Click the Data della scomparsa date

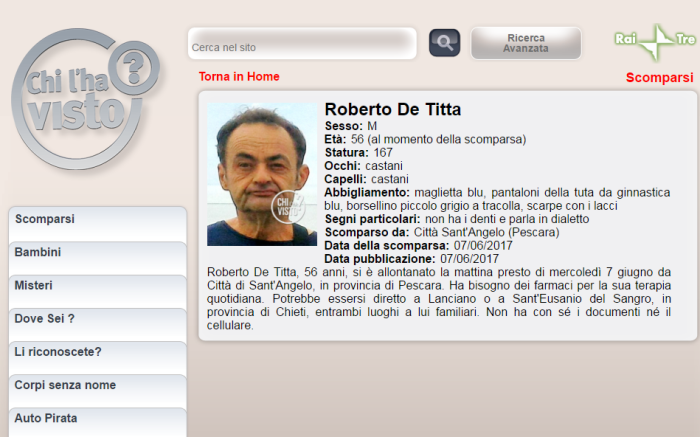tap(483, 246)
